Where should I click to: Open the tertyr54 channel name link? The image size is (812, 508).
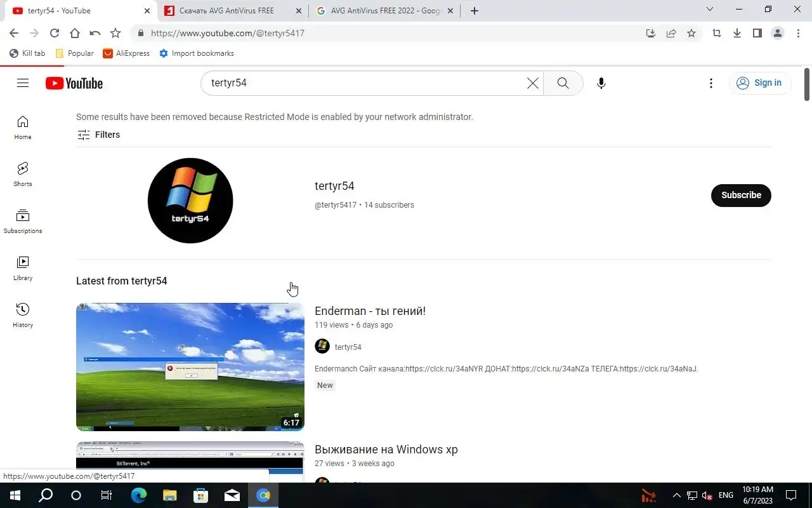click(x=334, y=186)
